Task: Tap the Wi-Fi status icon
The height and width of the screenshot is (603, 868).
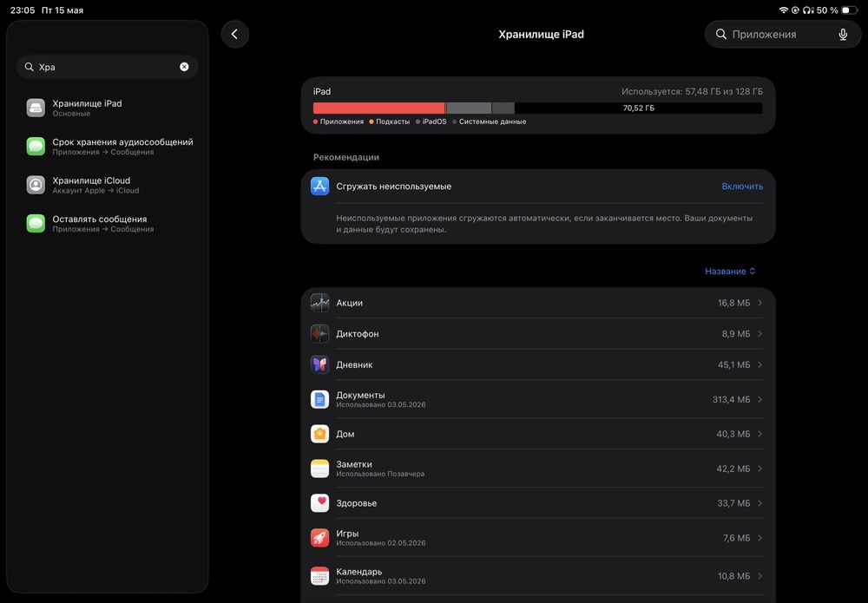Action: pyautogui.click(x=783, y=10)
